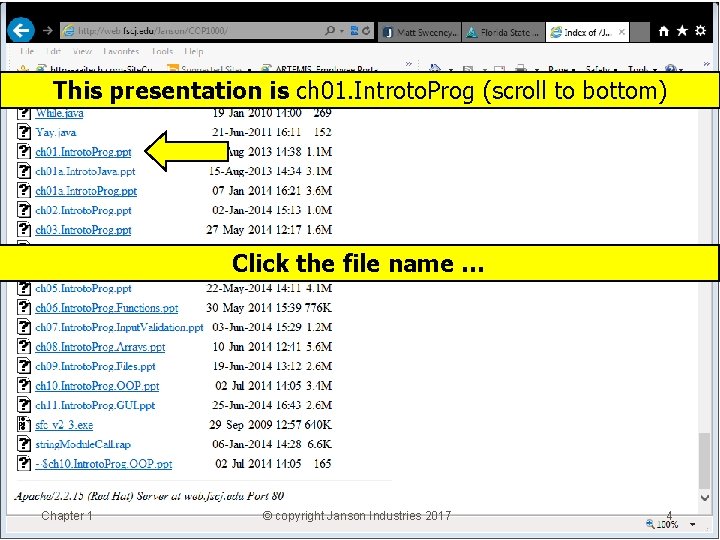Screen dimensions: 720x540
Task: Switch to the Matt Sweeney tab
Action: pyautogui.click(x=420, y=32)
